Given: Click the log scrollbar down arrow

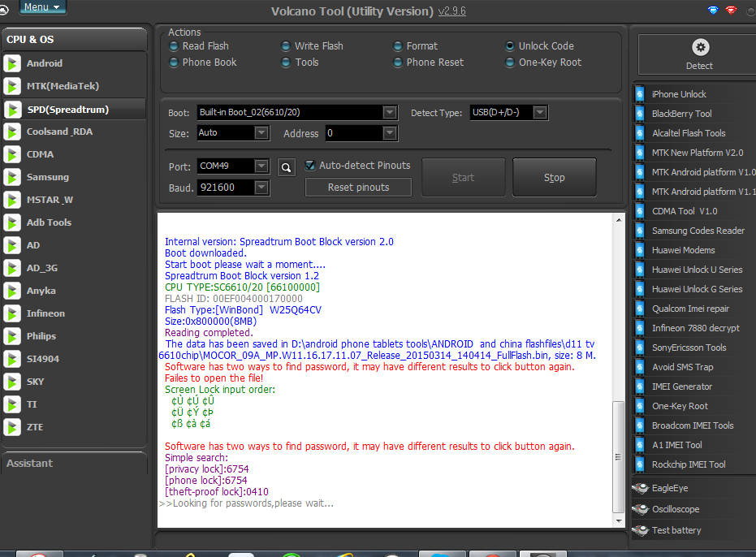Looking at the screenshot, I should [x=619, y=520].
